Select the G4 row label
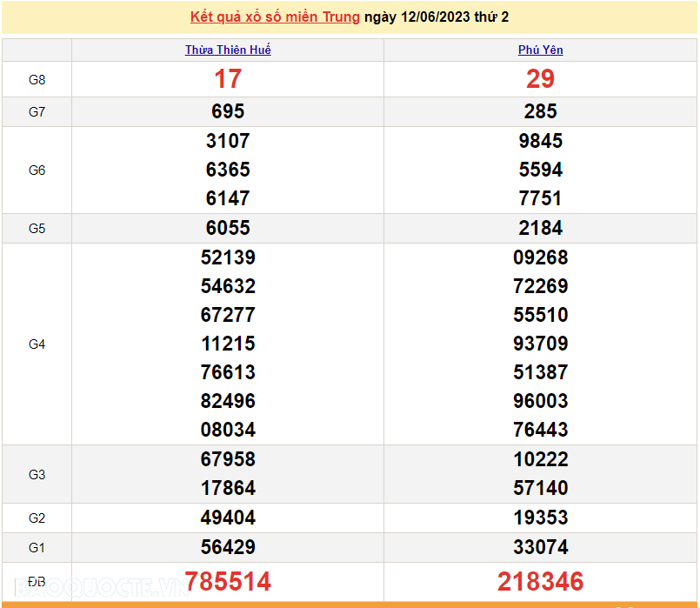The width and height of the screenshot is (700, 608). click(37, 344)
